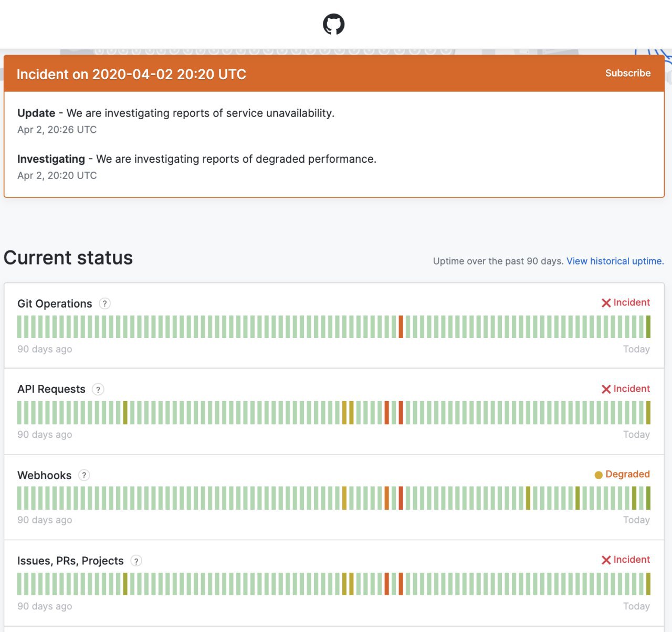The image size is (672, 632).
Task: Select the orange incident bar in Git Operations
Action: 401,326
